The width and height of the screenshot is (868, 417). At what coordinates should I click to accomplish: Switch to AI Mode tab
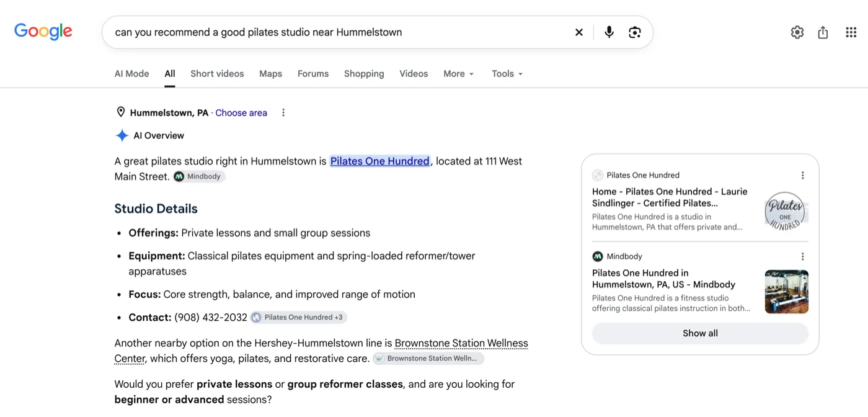coord(132,74)
